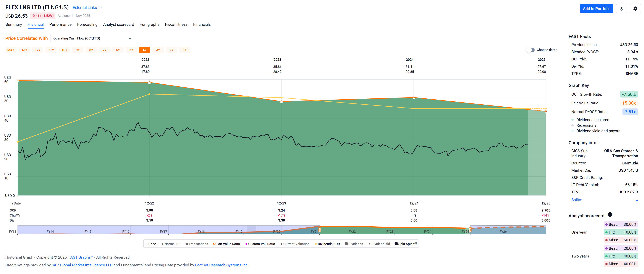Toggle the Custom Val. Ratio legend marker

coord(246,244)
